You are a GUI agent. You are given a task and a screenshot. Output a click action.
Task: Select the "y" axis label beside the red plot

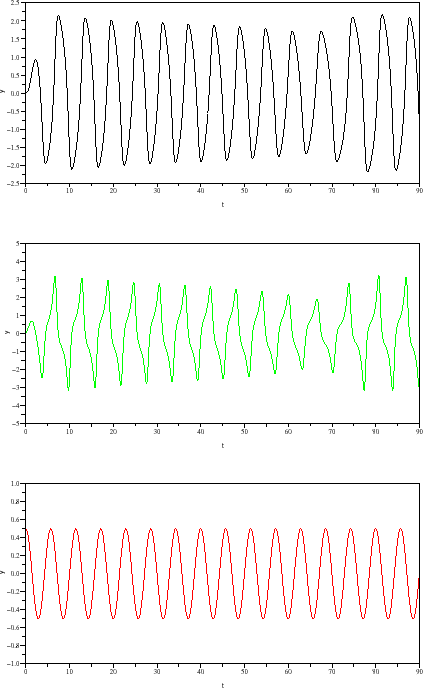click(x=3, y=572)
